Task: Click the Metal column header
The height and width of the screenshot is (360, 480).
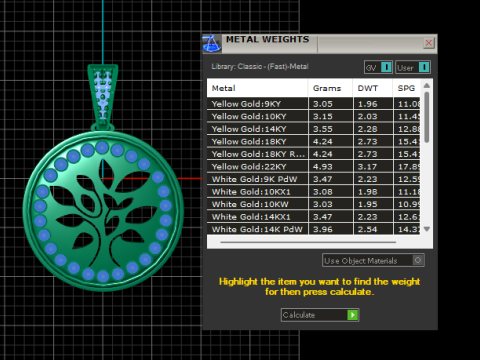Action: (257, 88)
